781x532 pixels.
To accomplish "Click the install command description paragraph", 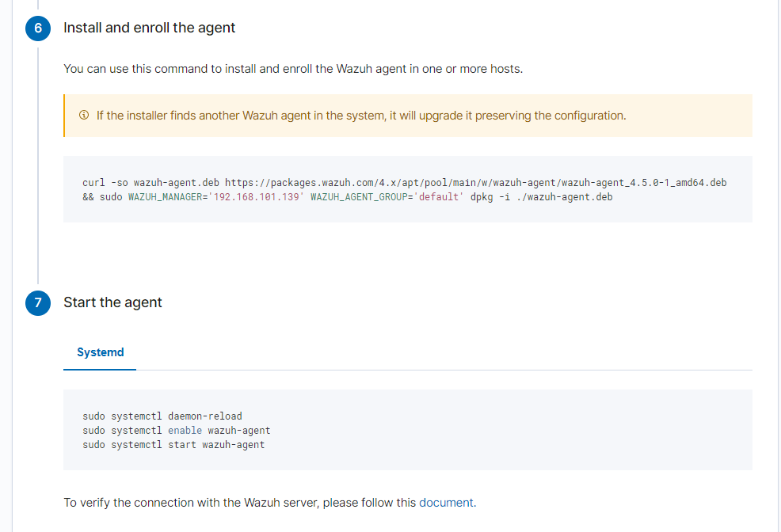I will pos(293,69).
